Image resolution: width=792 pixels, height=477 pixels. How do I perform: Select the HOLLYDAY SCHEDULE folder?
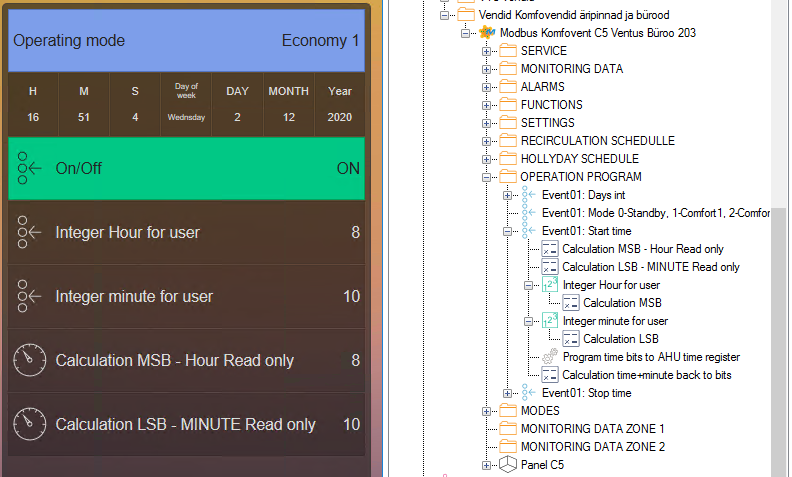579,159
